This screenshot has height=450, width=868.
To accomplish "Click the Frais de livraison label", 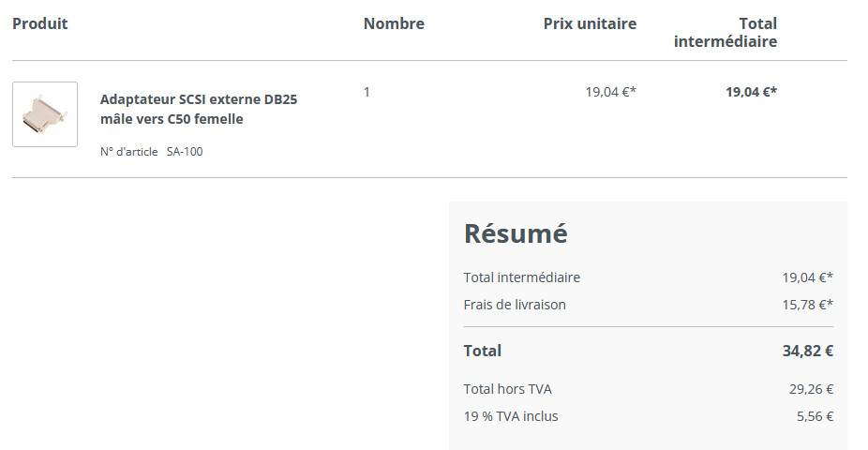I will point(515,305).
